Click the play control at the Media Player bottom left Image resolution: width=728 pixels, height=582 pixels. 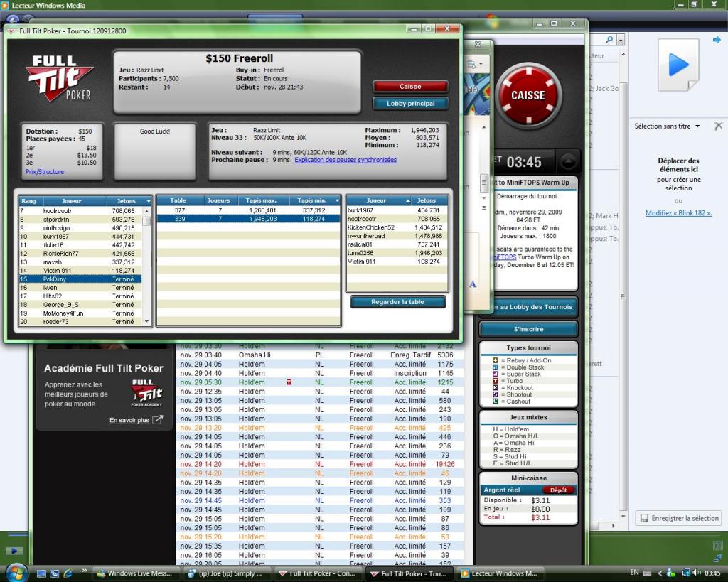pyautogui.click(x=14, y=551)
